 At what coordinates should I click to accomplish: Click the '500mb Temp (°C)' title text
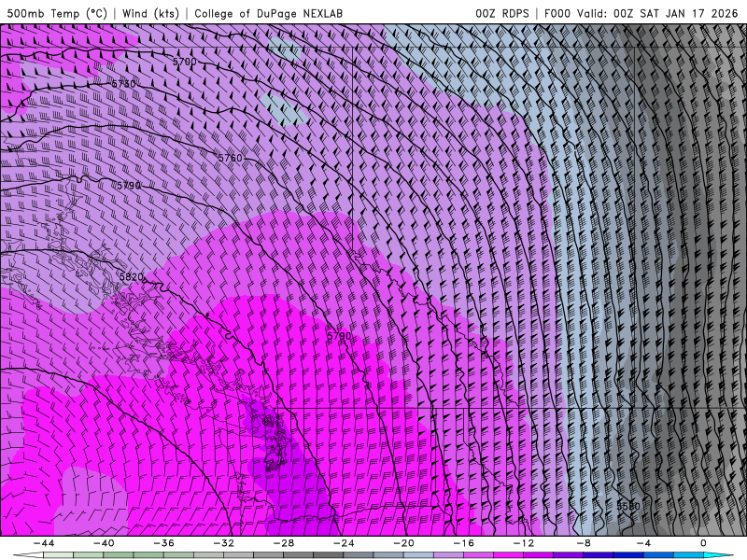click(57, 13)
